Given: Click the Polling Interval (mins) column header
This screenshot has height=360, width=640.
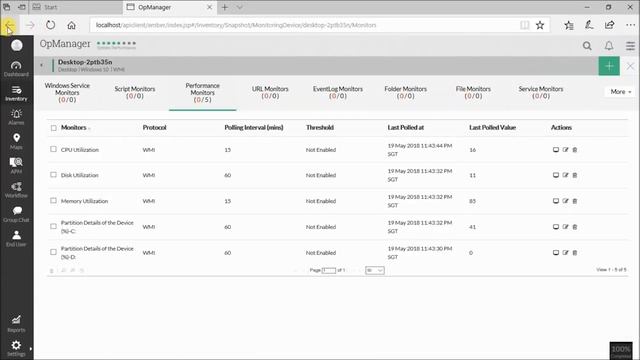Looking at the screenshot, I should (x=253, y=127).
